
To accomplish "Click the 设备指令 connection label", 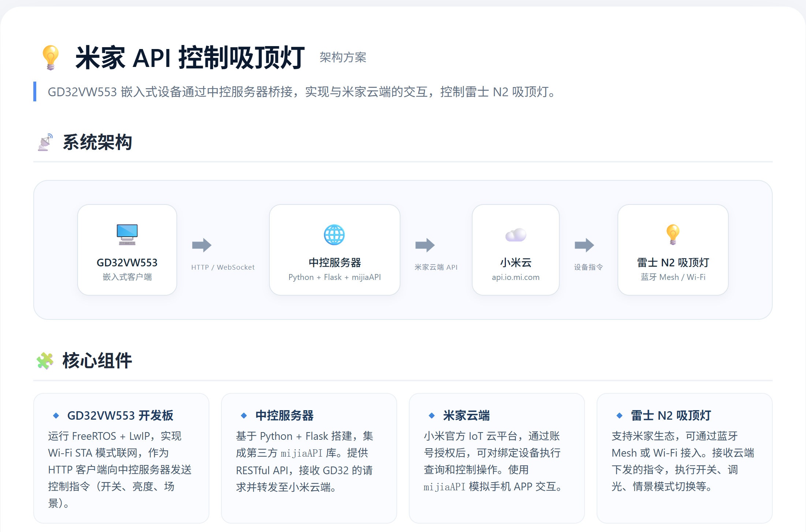I will (x=588, y=267).
